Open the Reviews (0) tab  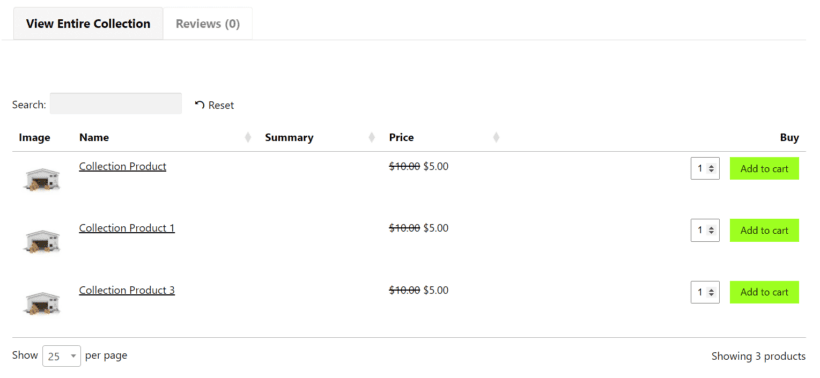(208, 24)
